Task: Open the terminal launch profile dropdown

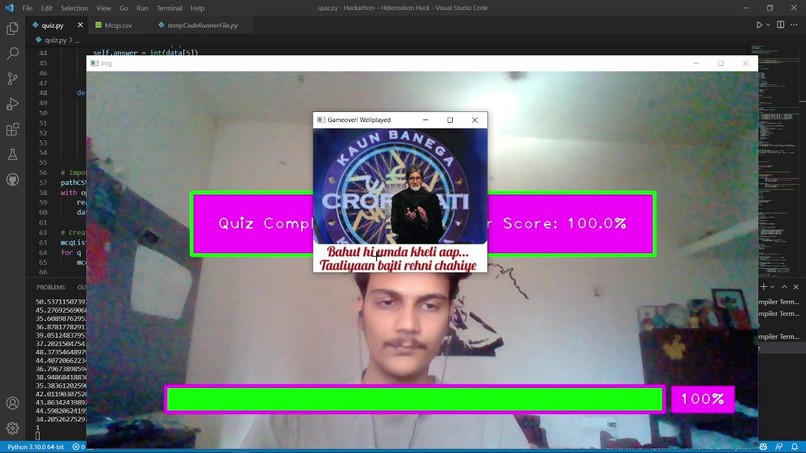Action: (772, 286)
